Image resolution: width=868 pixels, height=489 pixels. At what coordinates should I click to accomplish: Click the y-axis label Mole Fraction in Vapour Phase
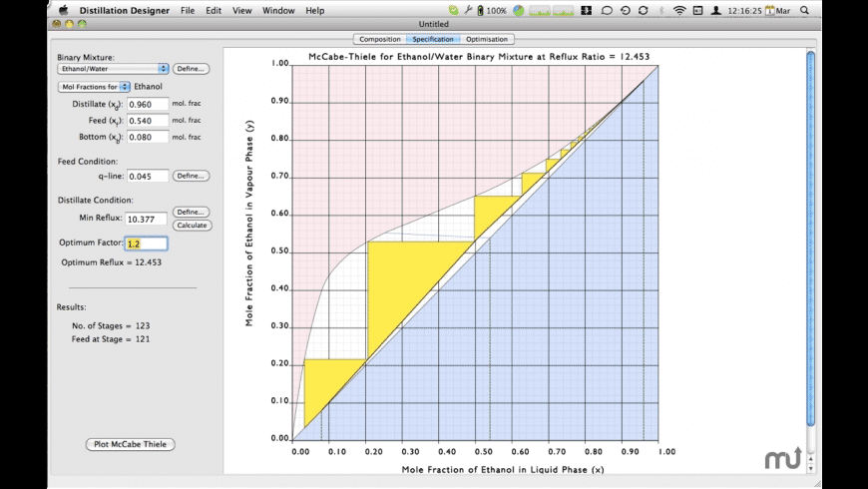(249, 224)
